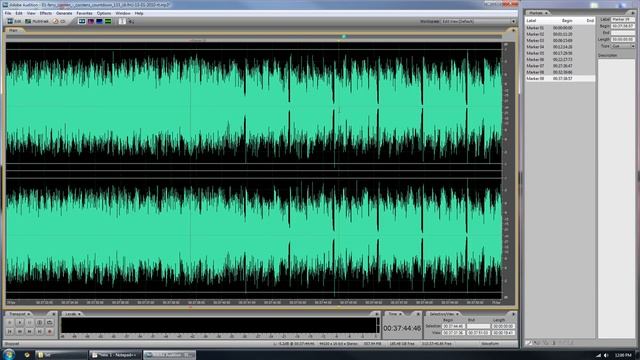This screenshot has width=640, height=360.
Task: Open the Help menu
Action: tap(139, 13)
